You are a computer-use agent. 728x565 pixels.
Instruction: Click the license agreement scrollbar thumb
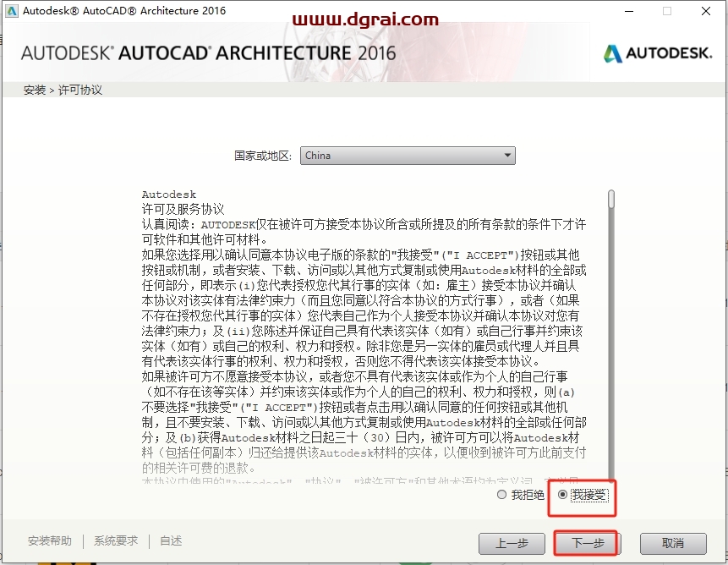pos(611,199)
